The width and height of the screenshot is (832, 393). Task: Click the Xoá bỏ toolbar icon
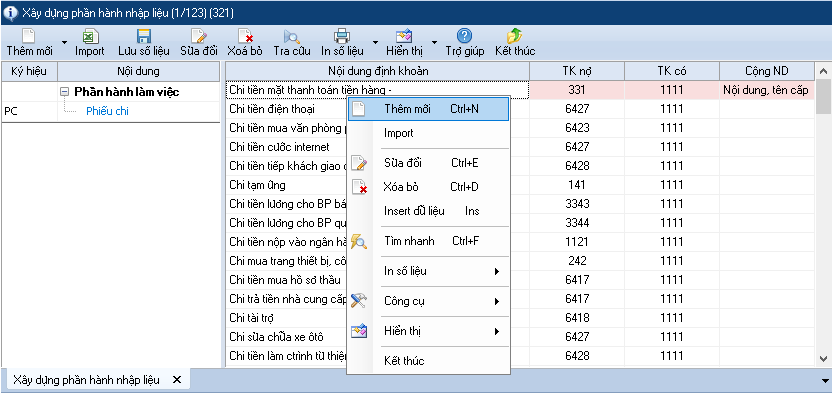click(245, 36)
